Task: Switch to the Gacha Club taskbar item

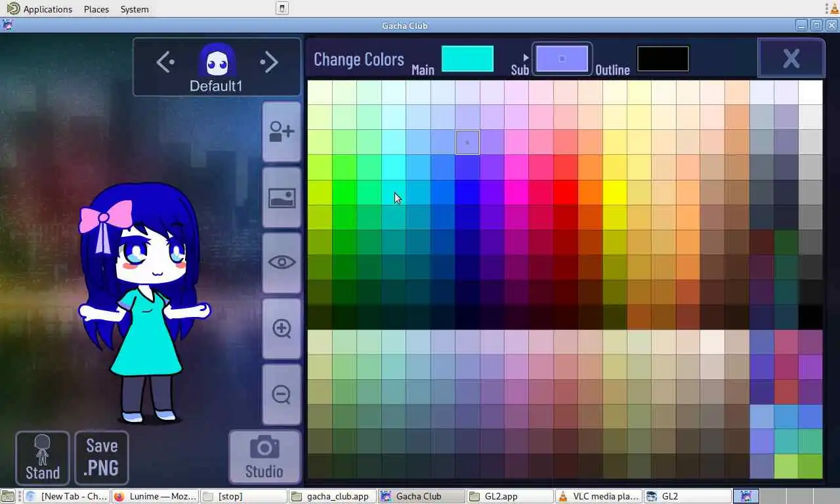Action: 421,496
